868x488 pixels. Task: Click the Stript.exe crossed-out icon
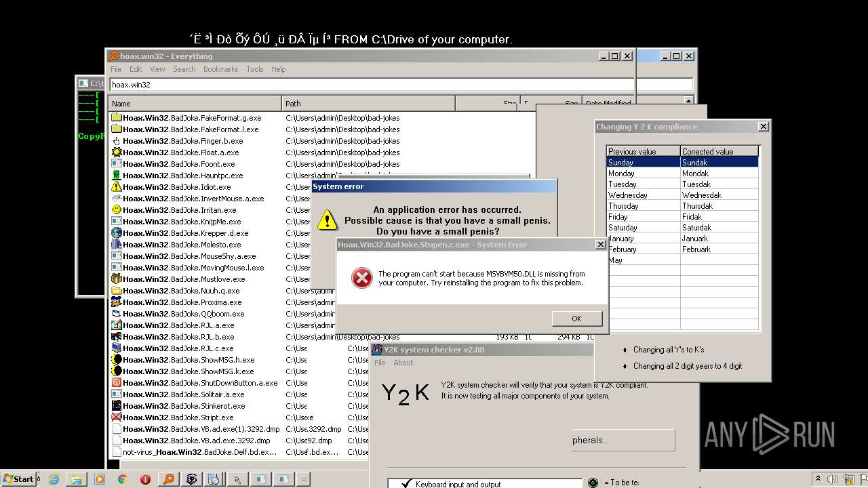pyautogui.click(x=117, y=418)
